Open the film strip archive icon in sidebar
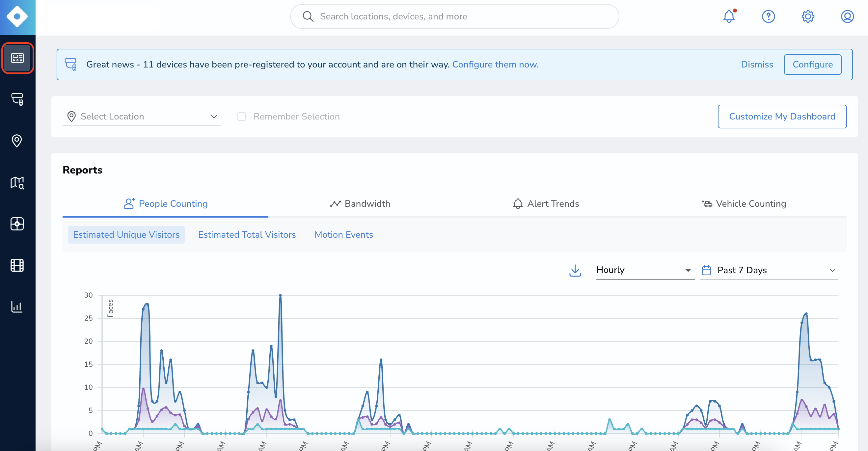The image size is (868, 451). [17, 265]
